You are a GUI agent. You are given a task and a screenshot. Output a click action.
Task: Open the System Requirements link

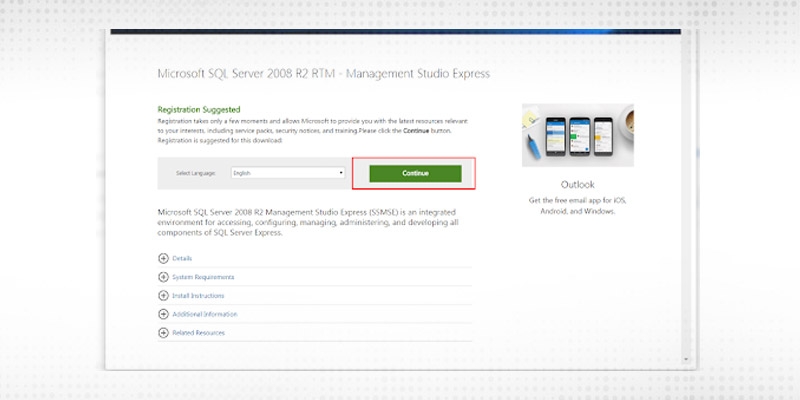[x=203, y=277]
